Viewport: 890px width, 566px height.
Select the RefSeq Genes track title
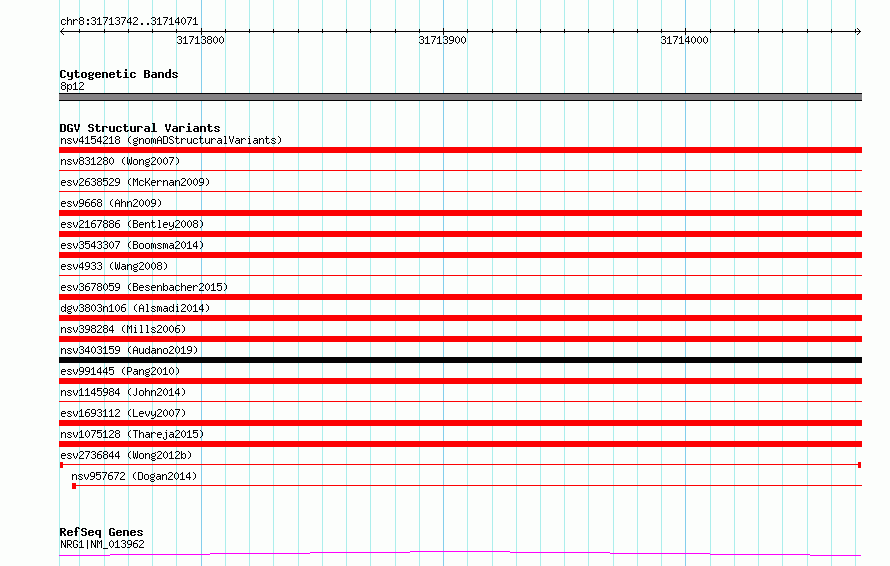click(x=102, y=532)
